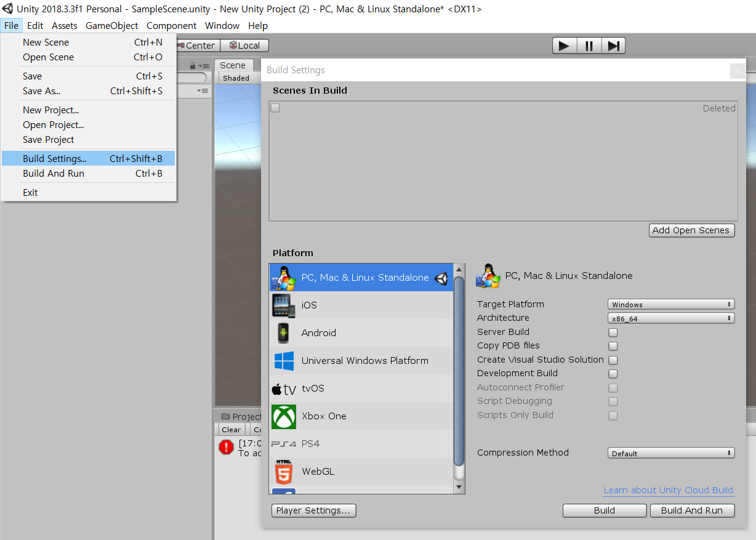Click the Universal Windows Platform logo
The height and width of the screenshot is (540, 756).
[x=284, y=361]
